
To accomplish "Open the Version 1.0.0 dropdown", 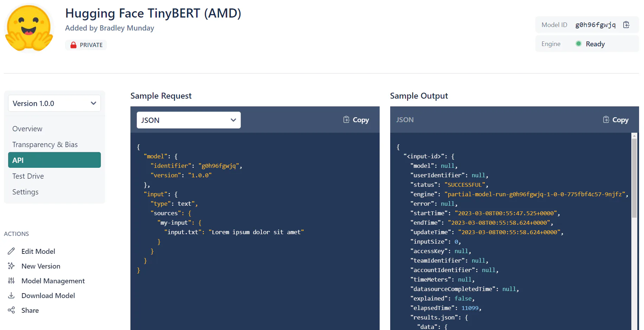I will (54, 103).
